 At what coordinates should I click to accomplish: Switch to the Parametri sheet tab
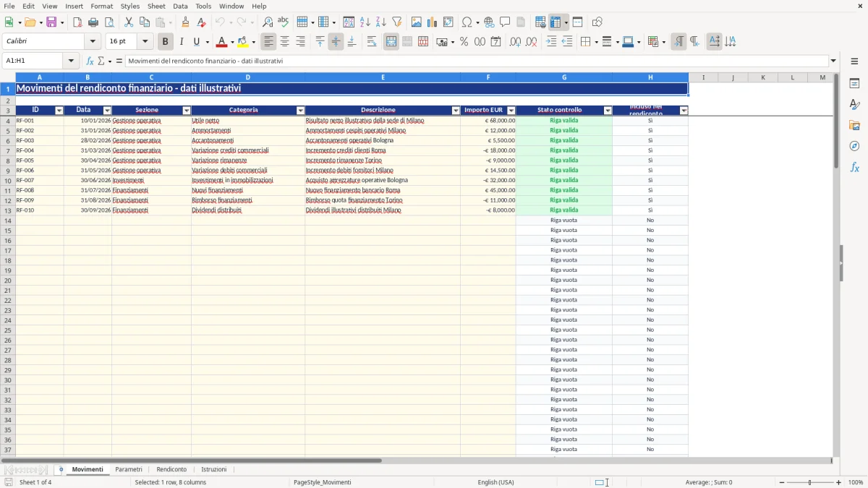pyautogui.click(x=129, y=470)
